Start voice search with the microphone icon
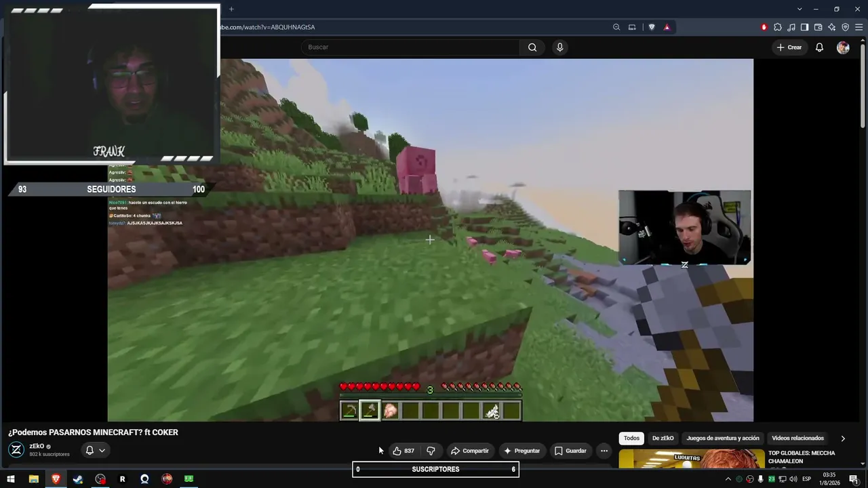Image resolution: width=868 pixels, height=488 pixels. [x=559, y=47]
